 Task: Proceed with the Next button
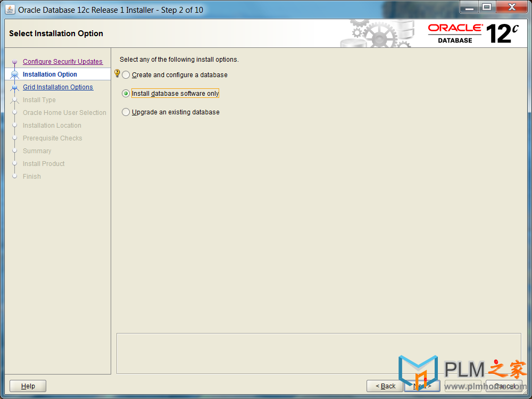tap(422, 386)
